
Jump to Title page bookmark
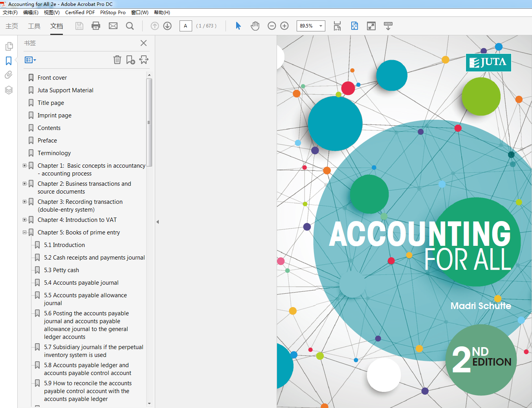pyautogui.click(x=51, y=103)
